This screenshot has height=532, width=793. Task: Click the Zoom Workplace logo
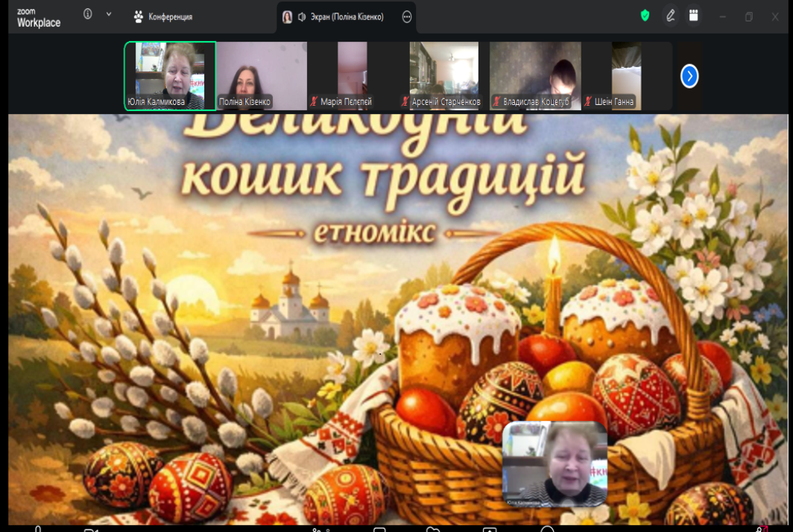39,18
